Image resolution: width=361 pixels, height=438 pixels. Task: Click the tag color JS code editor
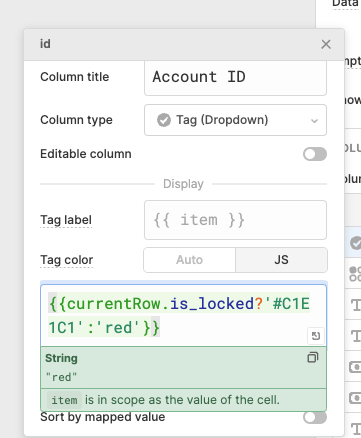coord(183,315)
